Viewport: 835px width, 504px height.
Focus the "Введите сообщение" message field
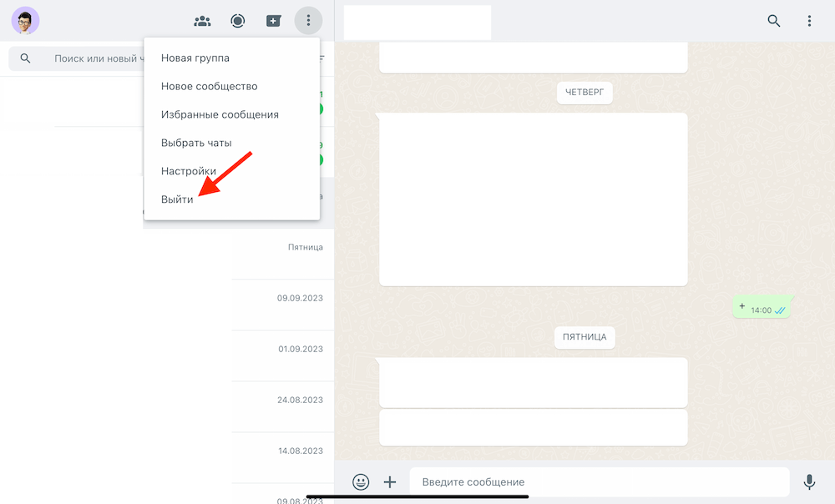click(597, 481)
